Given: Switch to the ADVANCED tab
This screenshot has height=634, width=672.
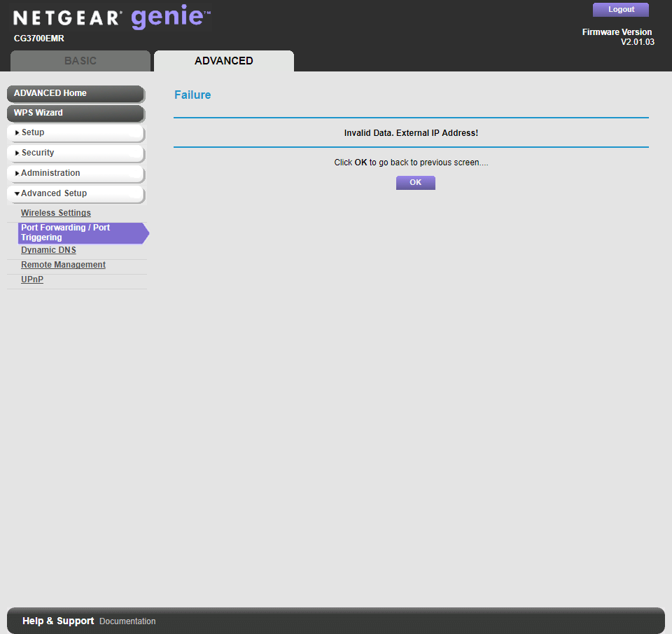Looking at the screenshot, I should pos(223,61).
